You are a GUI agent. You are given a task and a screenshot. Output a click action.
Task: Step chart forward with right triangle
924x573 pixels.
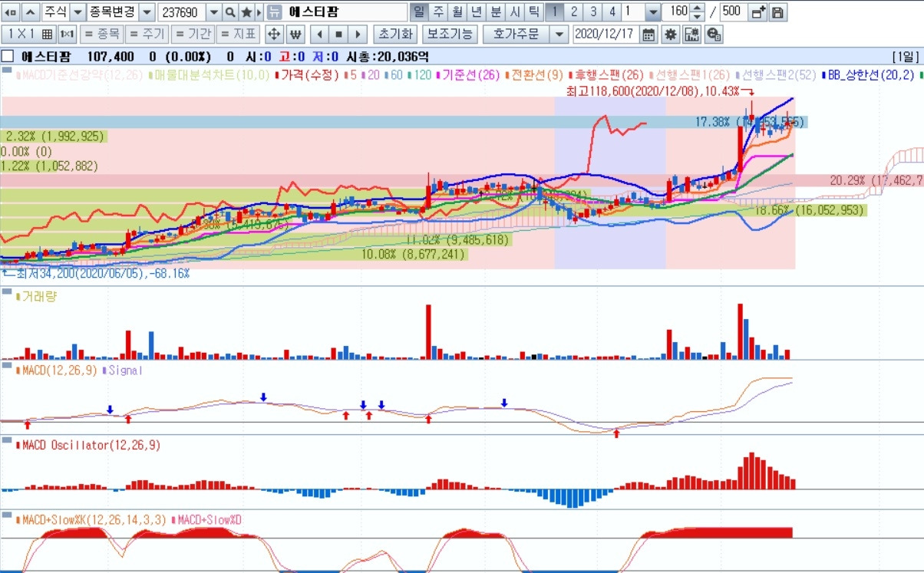click(x=358, y=35)
